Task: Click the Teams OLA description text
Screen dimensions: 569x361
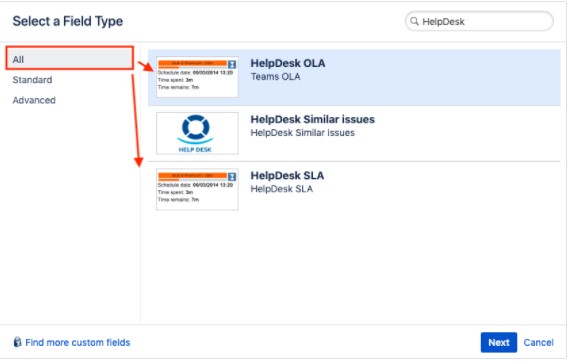Action: tap(275, 77)
